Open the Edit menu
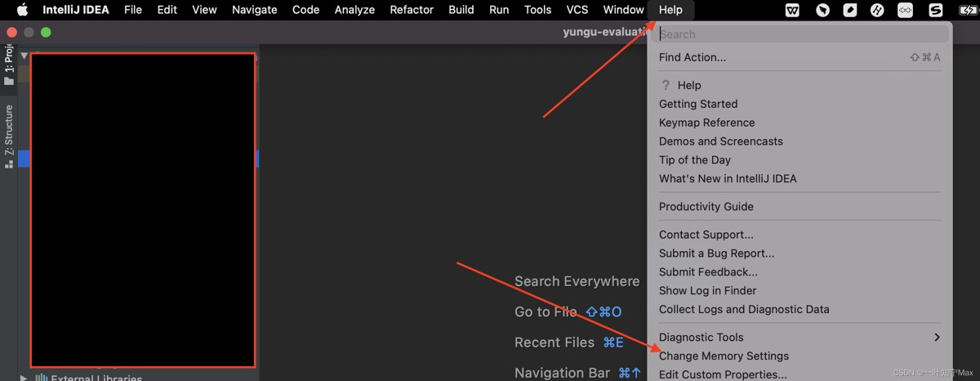Screen dimensions: 980x381 tap(167, 10)
